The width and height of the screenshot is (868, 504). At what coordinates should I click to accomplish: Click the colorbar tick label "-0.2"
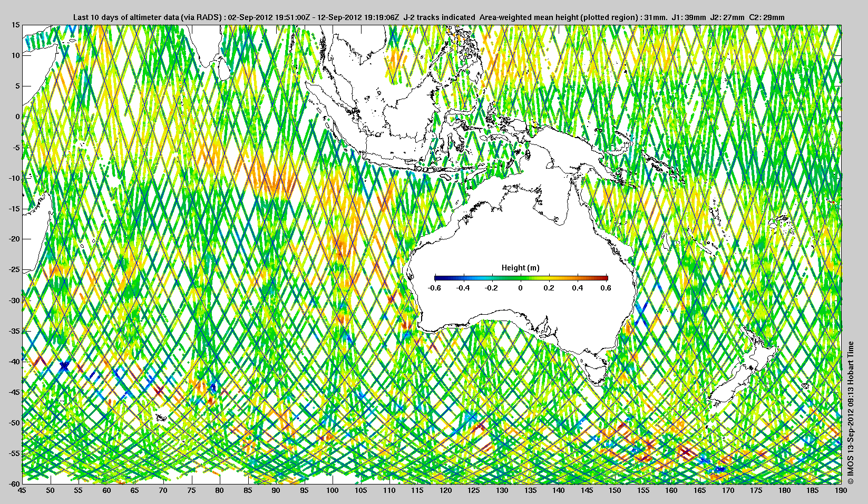(x=492, y=288)
